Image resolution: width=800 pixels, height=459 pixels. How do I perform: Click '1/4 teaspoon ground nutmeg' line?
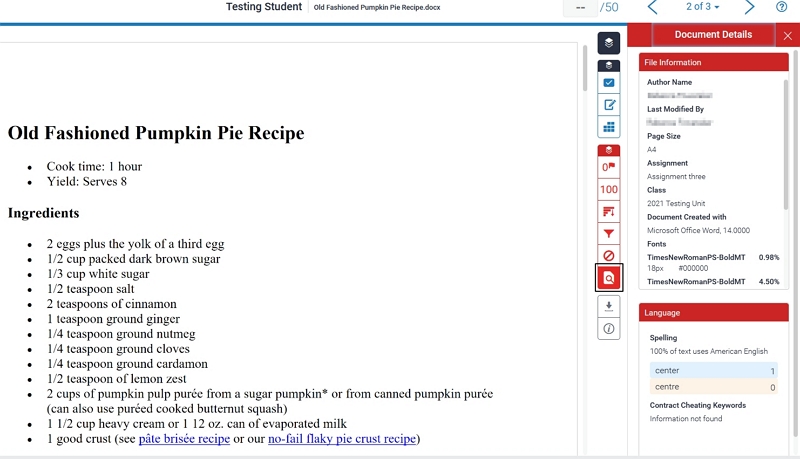point(121,334)
